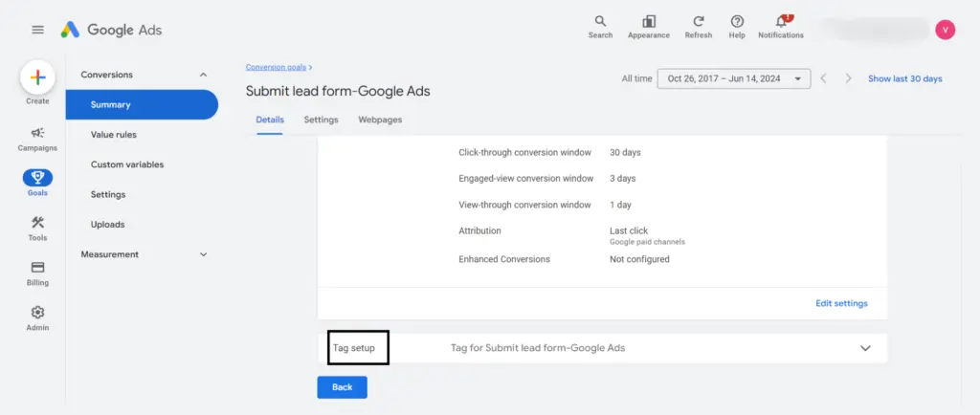Go to next date range arrow

848,78
